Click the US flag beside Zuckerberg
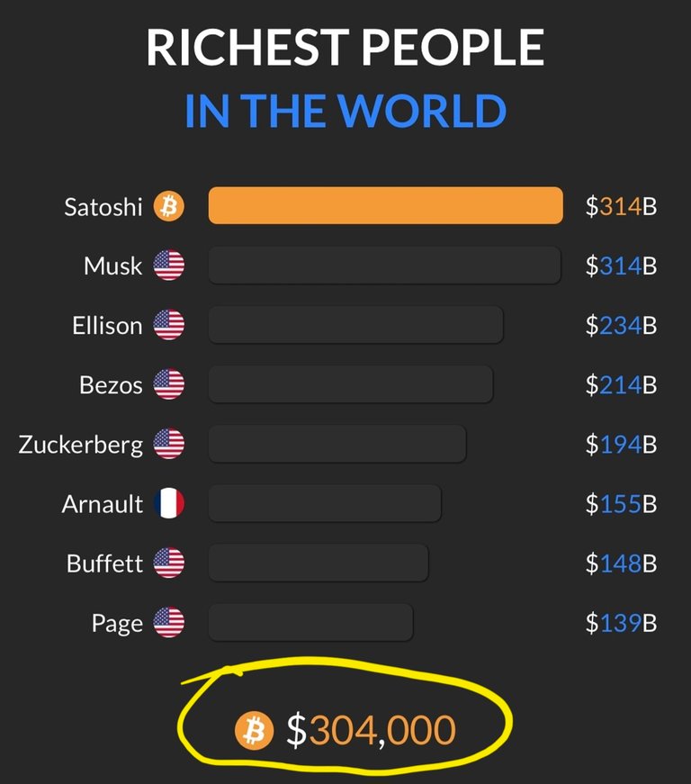Viewport: 691px width, 784px height. (x=169, y=444)
